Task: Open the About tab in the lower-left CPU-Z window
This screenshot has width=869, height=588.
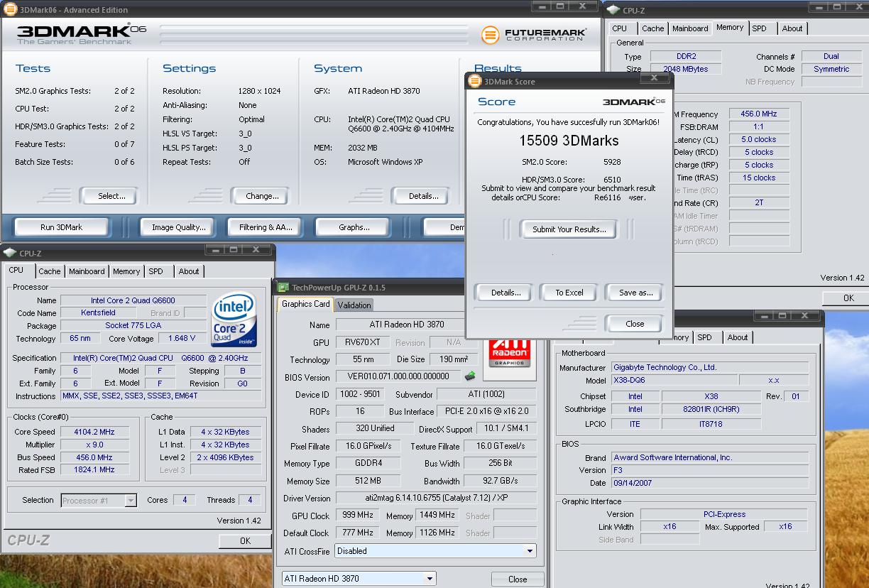Action: pos(189,271)
